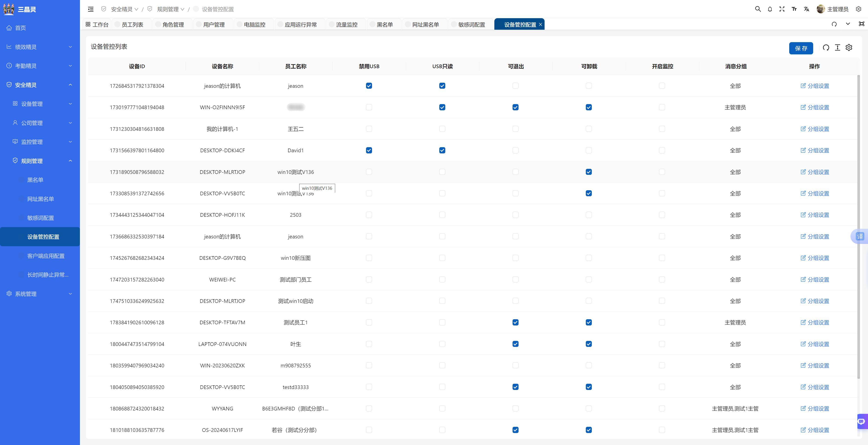Collapse the sidebar with the menu fold icon

[91, 9]
